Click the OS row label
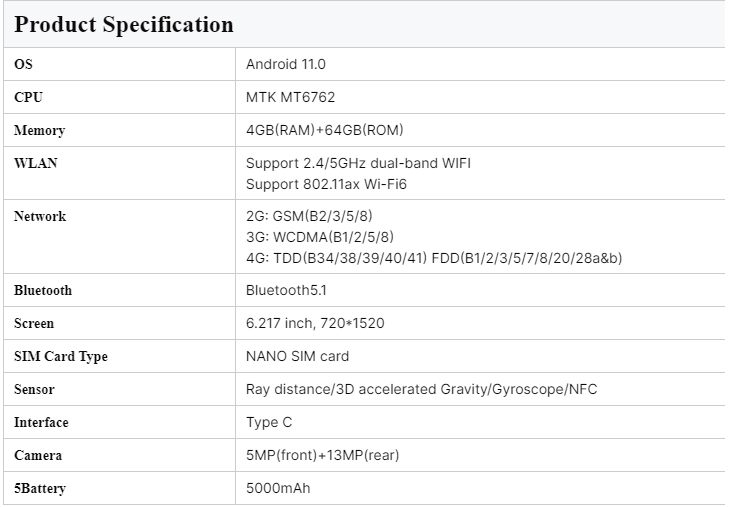The image size is (730, 507). 23,64
